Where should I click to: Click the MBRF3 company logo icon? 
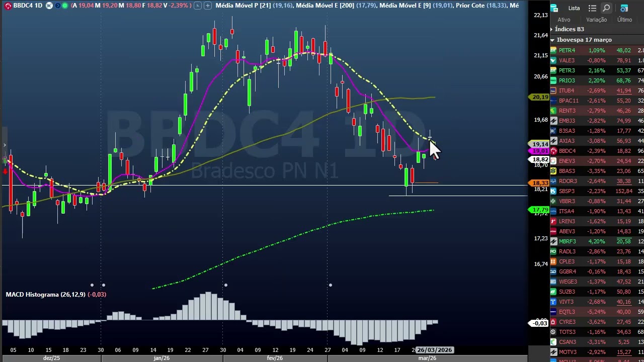click(553, 241)
